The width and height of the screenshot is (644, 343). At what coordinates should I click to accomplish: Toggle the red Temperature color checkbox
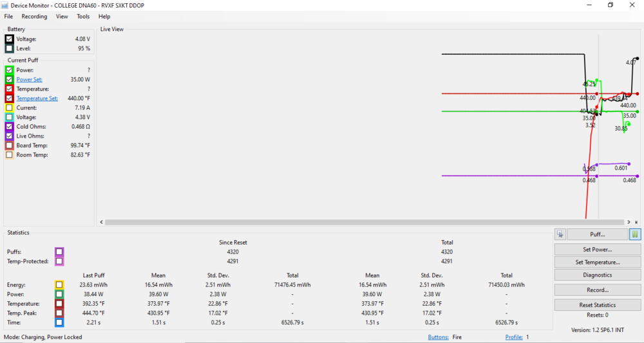pyautogui.click(x=9, y=89)
